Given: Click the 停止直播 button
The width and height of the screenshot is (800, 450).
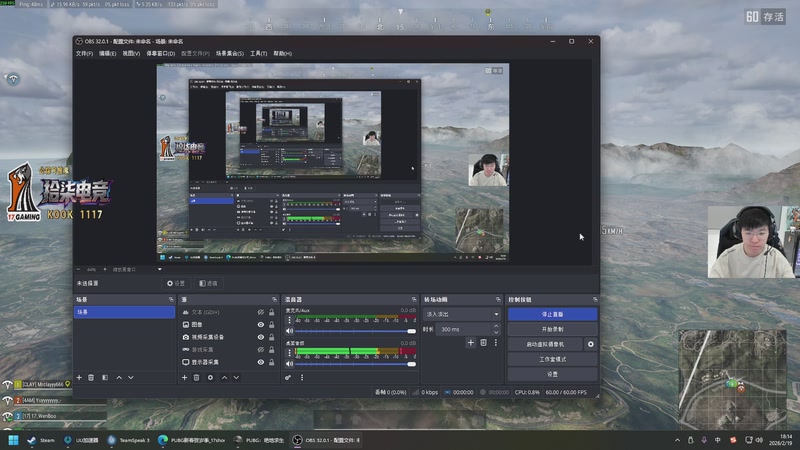Looking at the screenshot, I should coord(552,314).
